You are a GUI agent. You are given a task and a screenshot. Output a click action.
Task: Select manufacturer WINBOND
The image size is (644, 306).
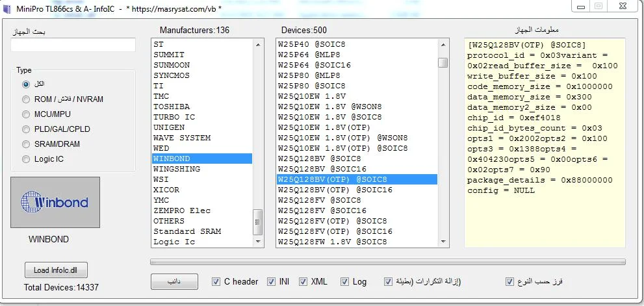click(x=202, y=159)
